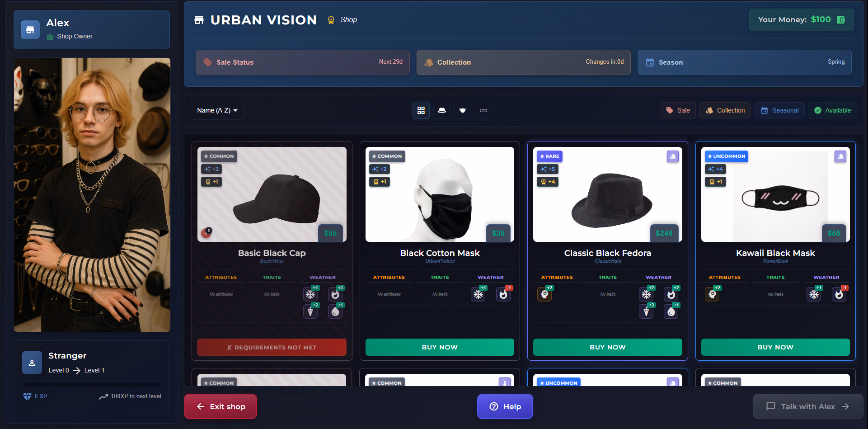Toggle the Seasonal filter
Screen dimensions: 868x429
pyautogui.click(x=779, y=110)
